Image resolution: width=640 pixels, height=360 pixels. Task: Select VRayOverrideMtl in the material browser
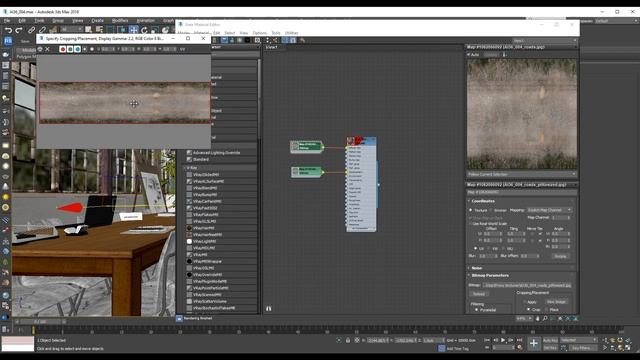[x=221, y=275]
